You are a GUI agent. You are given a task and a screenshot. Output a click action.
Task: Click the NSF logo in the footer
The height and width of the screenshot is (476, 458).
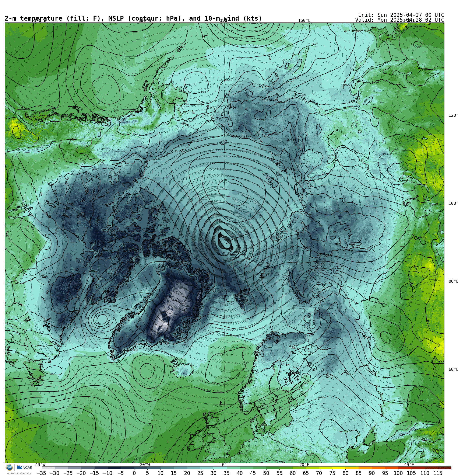pyautogui.click(x=9, y=467)
